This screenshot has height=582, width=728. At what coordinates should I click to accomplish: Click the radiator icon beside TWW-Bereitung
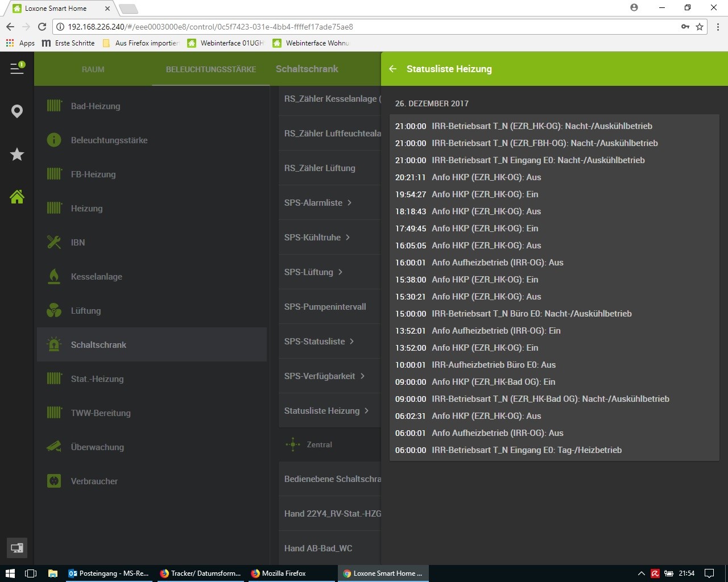coord(54,413)
